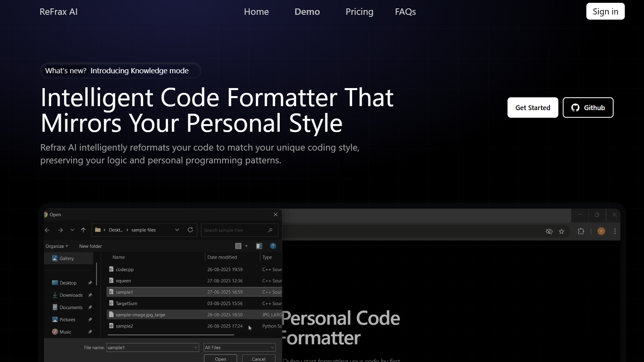644x362 pixels.
Task: Click the bookmark star icon in browser
Action: 562,231
